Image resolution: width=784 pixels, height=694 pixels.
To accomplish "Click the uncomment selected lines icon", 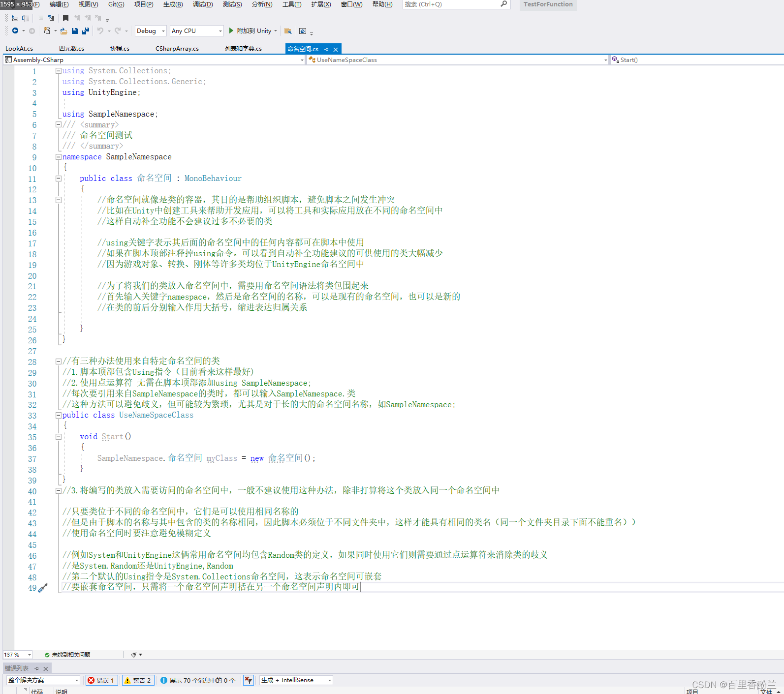I will [x=51, y=18].
